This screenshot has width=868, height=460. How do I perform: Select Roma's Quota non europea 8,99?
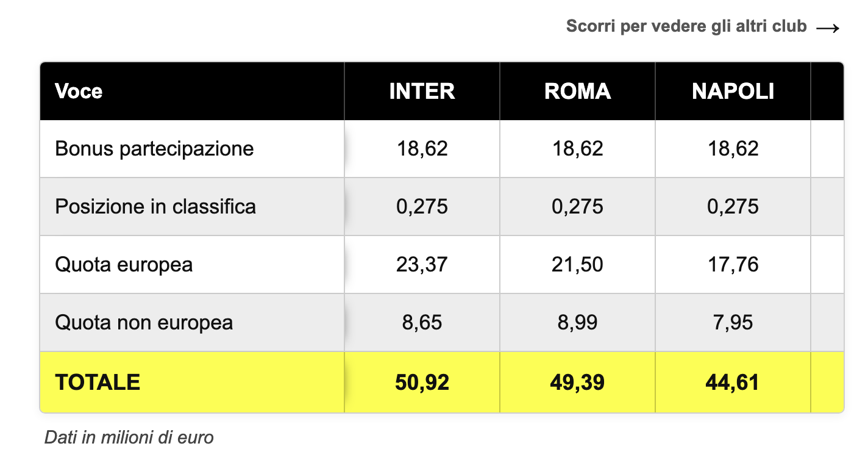pyautogui.click(x=577, y=322)
